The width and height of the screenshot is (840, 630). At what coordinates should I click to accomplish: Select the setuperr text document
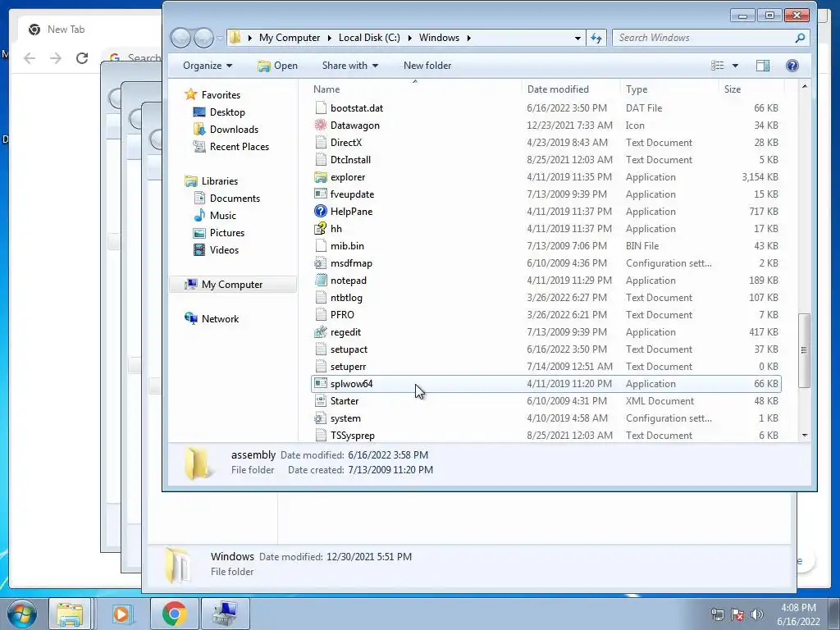(546, 367)
